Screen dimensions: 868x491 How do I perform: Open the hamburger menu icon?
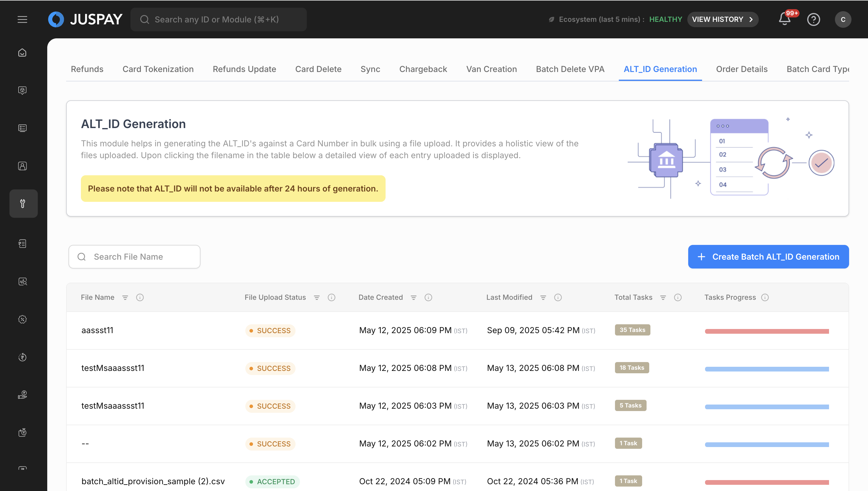click(22, 19)
